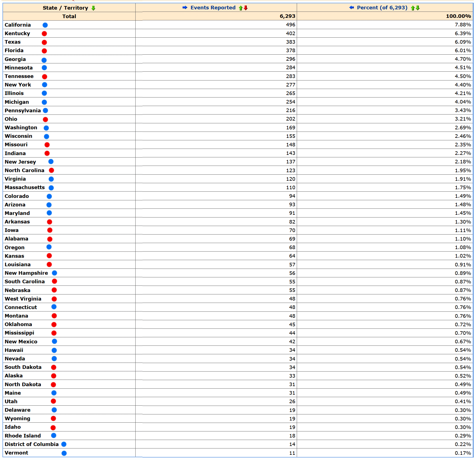Sort Events Reported ascending green up arrow
The width and height of the screenshot is (476, 460).
[x=240, y=8]
